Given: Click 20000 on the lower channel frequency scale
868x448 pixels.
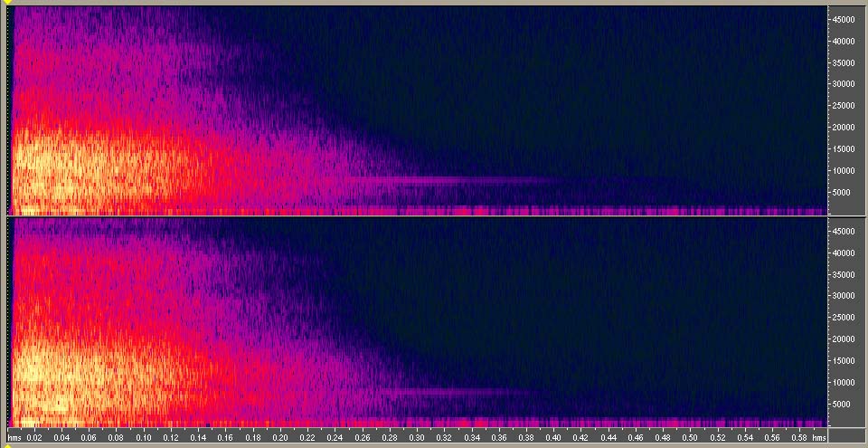Looking at the screenshot, I should [844, 340].
